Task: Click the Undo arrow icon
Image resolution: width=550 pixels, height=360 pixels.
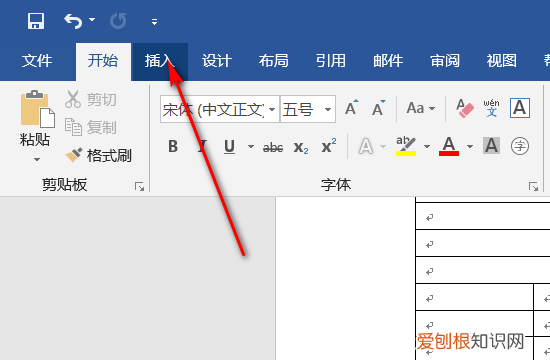Action: click(x=73, y=21)
